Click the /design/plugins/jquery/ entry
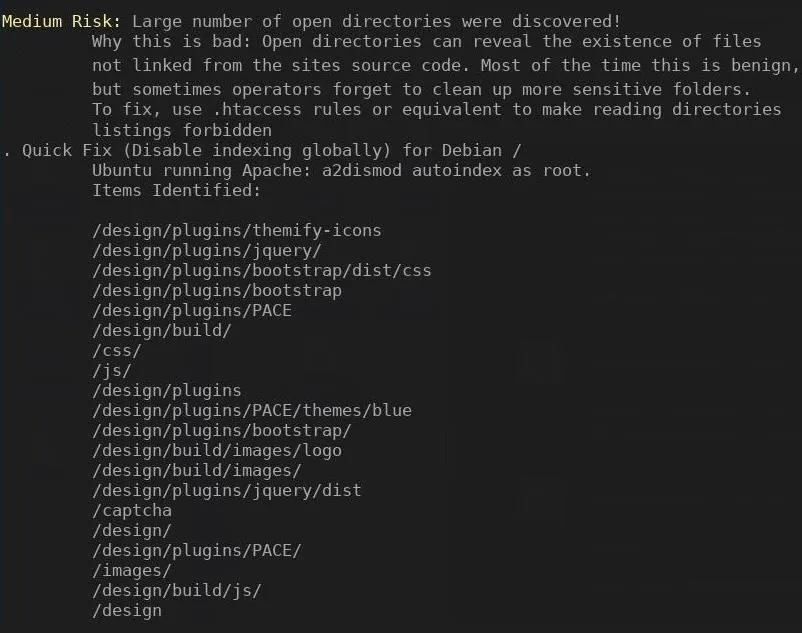The height and width of the screenshot is (633, 802). click(x=207, y=251)
